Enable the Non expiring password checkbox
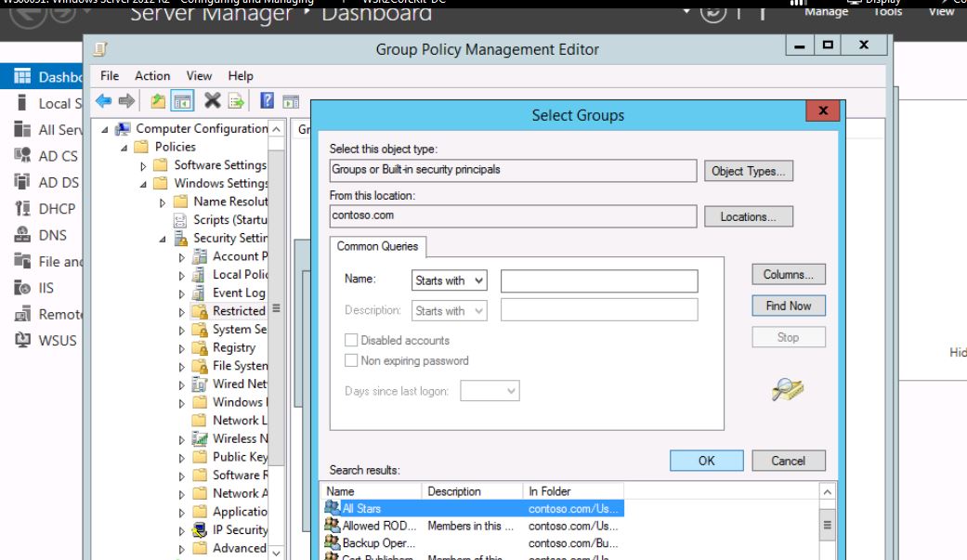This screenshot has width=967, height=560. click(x=351, y=360)
